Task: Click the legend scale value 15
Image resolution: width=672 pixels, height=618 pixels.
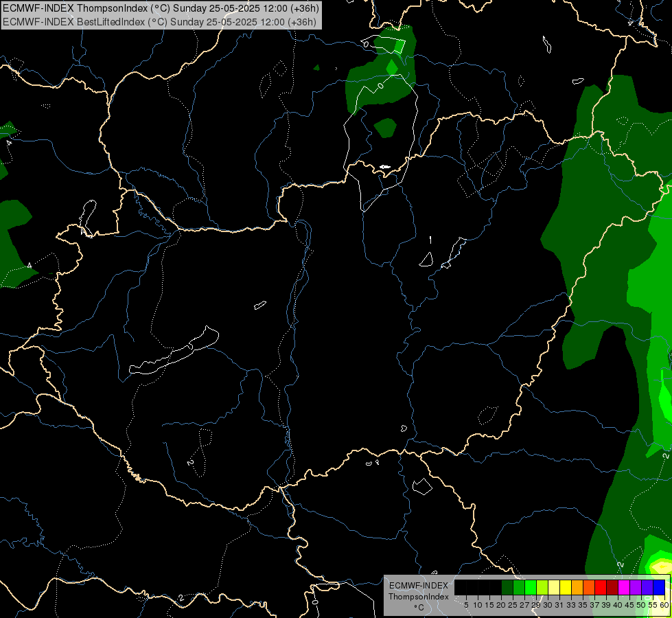Action: point(489,605)
